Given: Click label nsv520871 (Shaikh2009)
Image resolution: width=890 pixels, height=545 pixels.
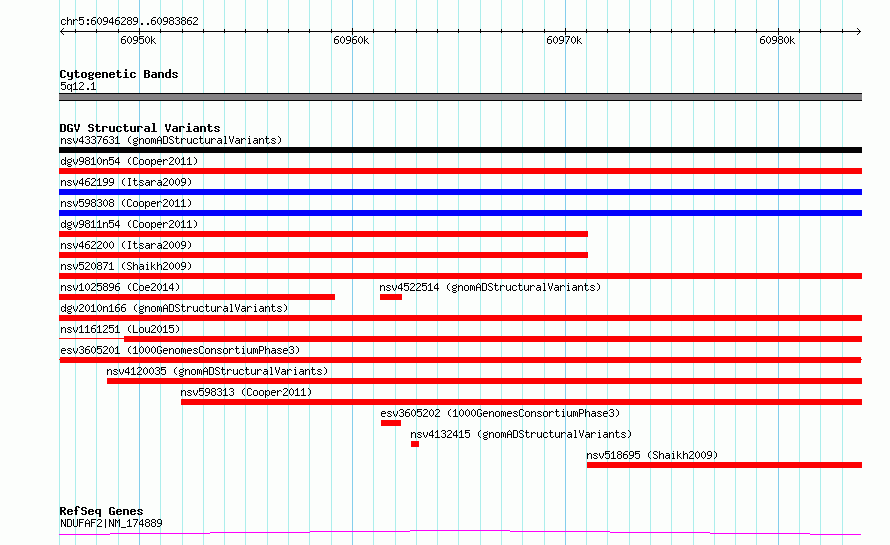Looking at the screenshot, I should click(126, 266).
